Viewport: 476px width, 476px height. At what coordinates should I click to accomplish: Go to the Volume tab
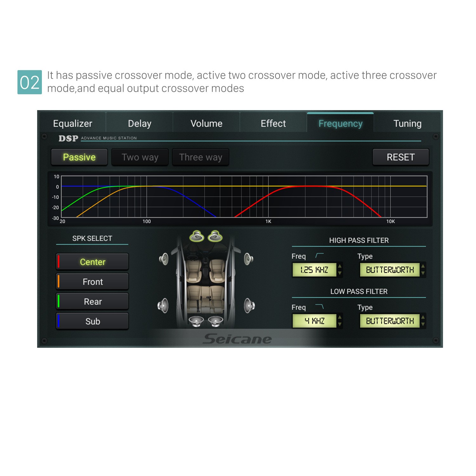206,123
